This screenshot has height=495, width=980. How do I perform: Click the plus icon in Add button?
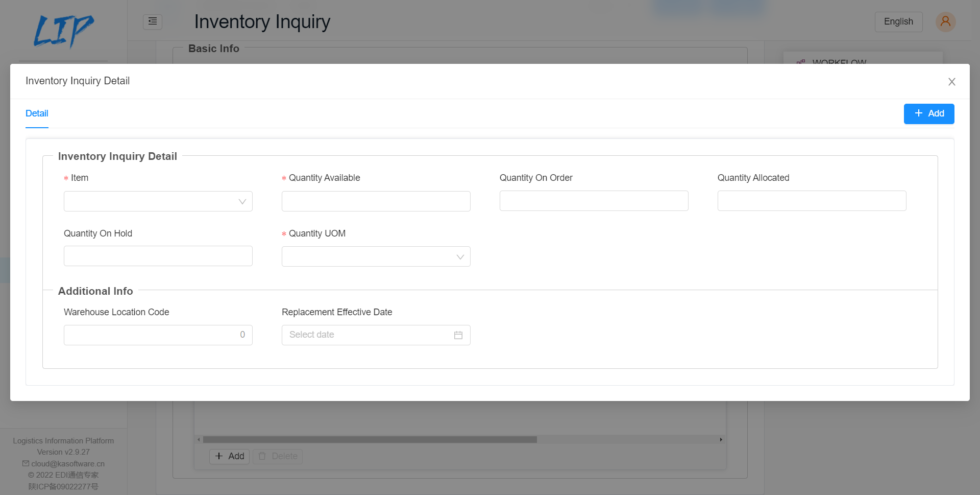(918, 113)
